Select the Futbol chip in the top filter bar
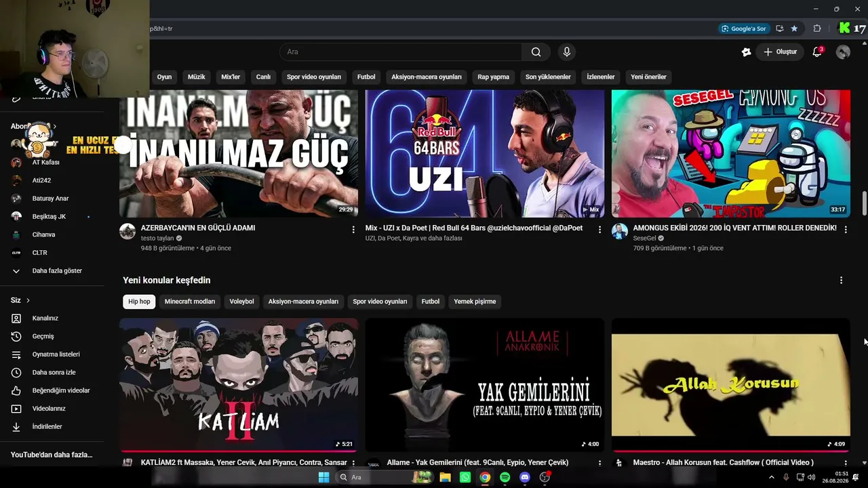868x488 pixels. pyautogui.click(x=366, y=77)
